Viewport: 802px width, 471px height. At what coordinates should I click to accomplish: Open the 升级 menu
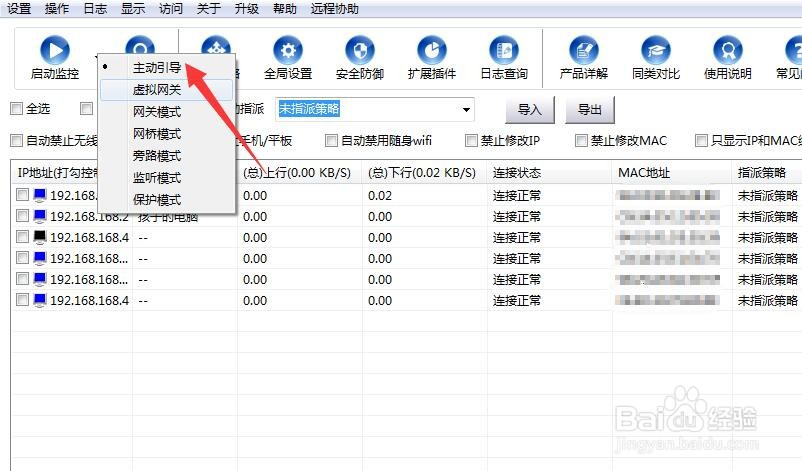click(247, 9)
